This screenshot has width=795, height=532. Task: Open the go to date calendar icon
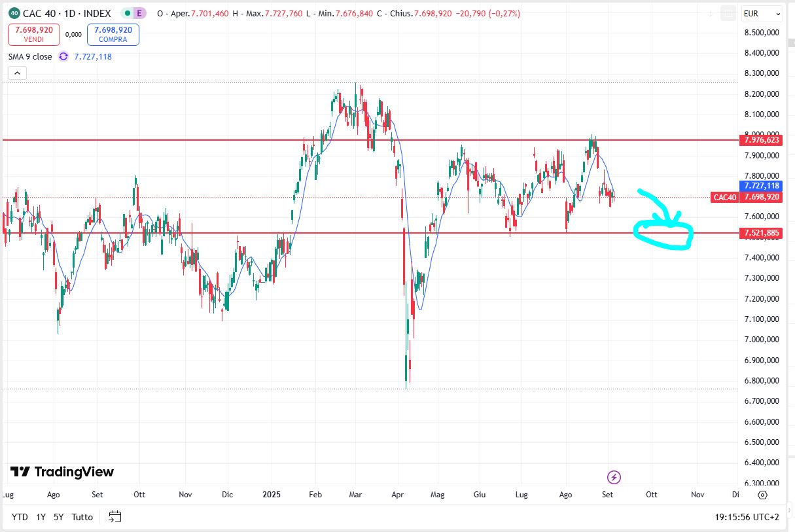[x=115, y=516]
